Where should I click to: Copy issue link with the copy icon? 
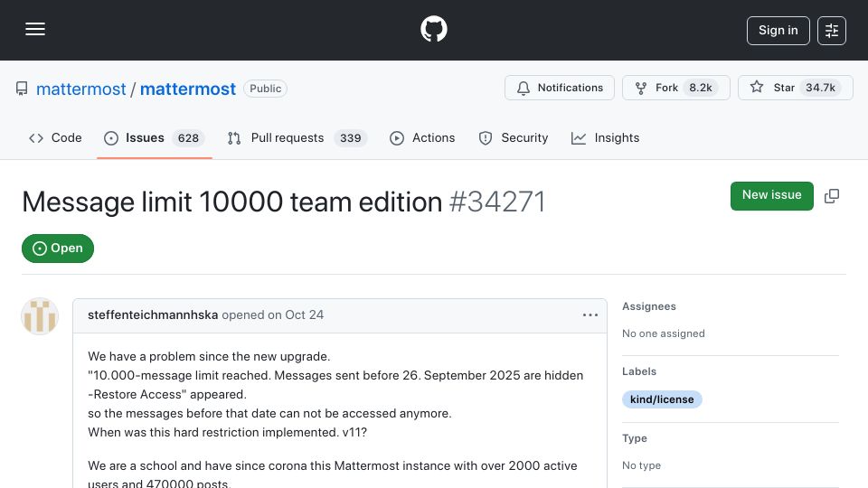coord(832,196)
